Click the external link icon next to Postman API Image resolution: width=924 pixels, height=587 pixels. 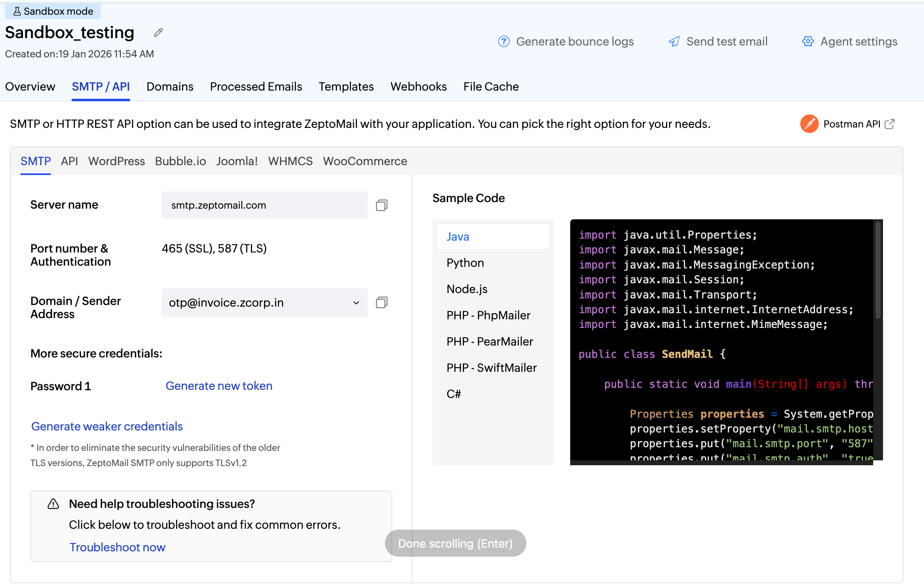point(889,124)
